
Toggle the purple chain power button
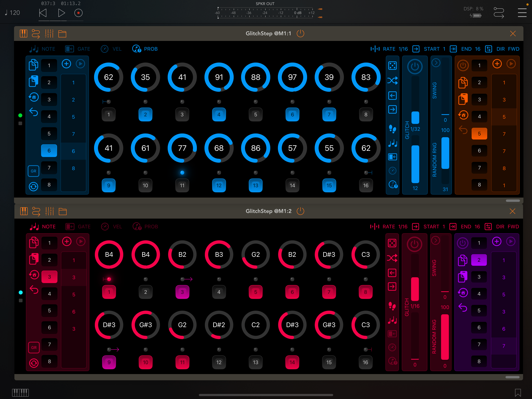pos(462,243)
